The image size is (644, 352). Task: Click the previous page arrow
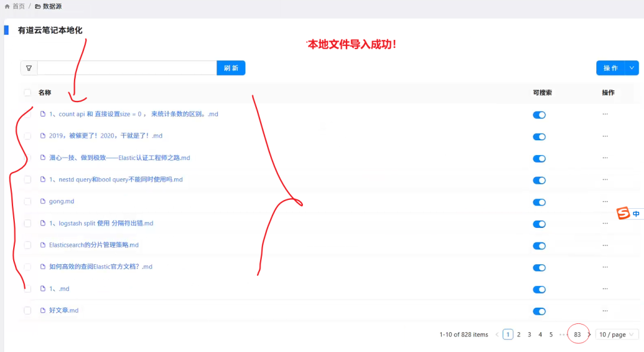coord(497,335)
